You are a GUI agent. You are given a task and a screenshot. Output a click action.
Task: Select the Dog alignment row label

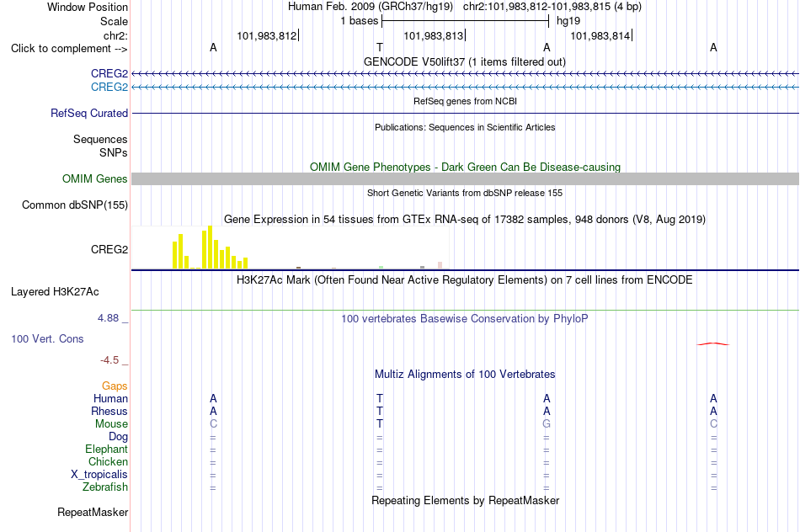(119, 437)
